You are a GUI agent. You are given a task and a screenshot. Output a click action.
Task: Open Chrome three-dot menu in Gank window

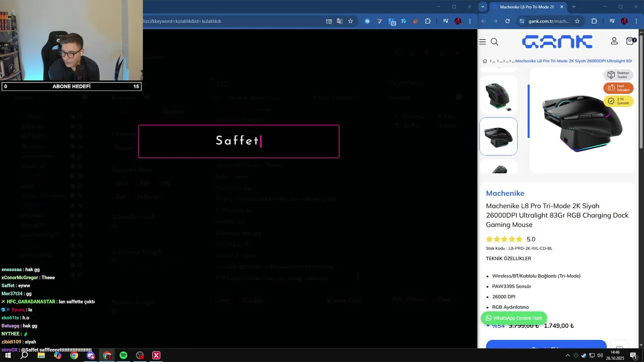636,21
